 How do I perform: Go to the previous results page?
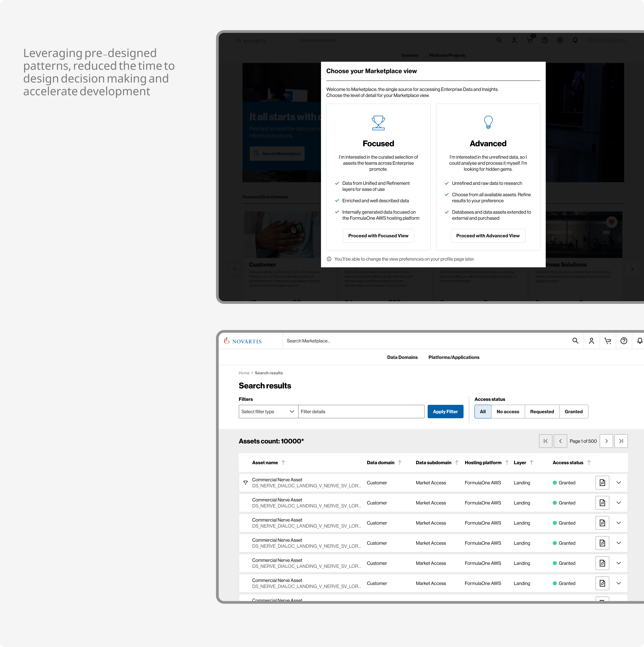[x=560, y=441]
